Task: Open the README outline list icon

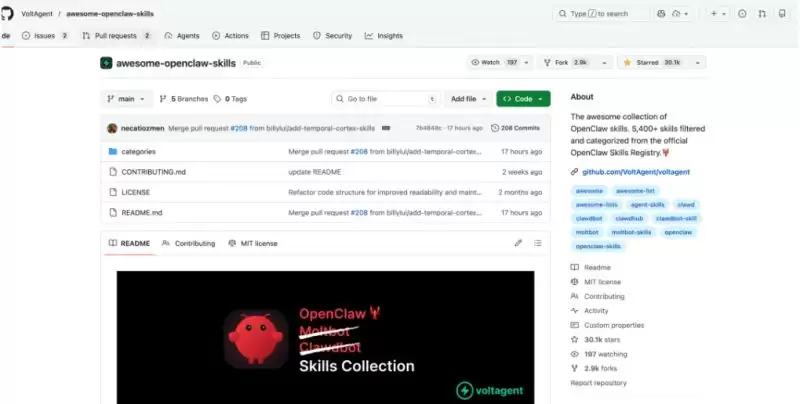Action: [x=538, y=243]
